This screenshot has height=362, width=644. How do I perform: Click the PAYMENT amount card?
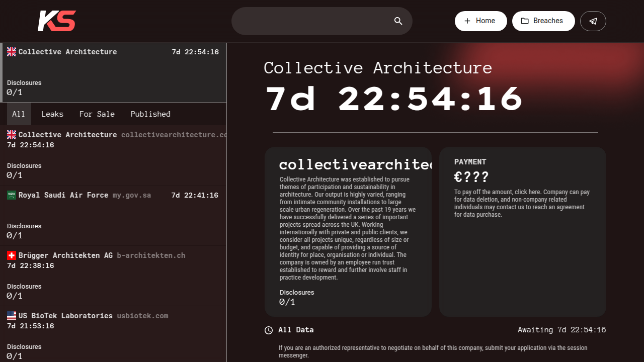(x=522, y=231)
